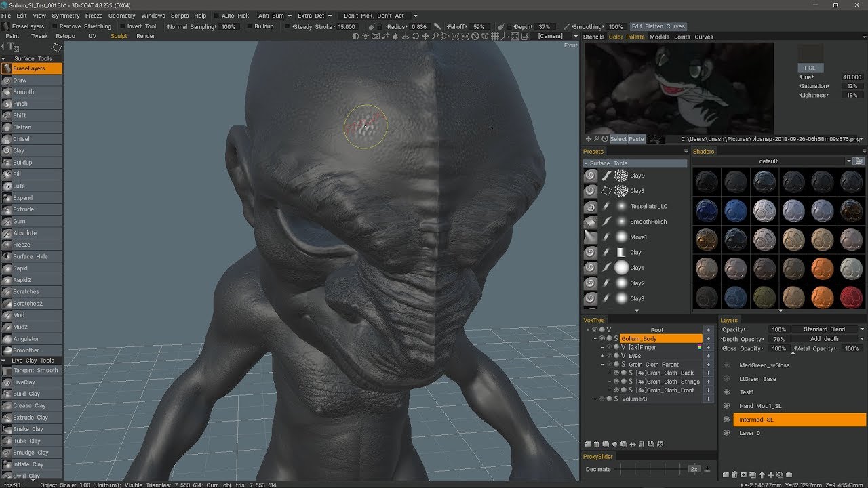This screenshot has width=868, height=488.
Task: Add child to Volume73 with plus button
Action: click(709, 399)
